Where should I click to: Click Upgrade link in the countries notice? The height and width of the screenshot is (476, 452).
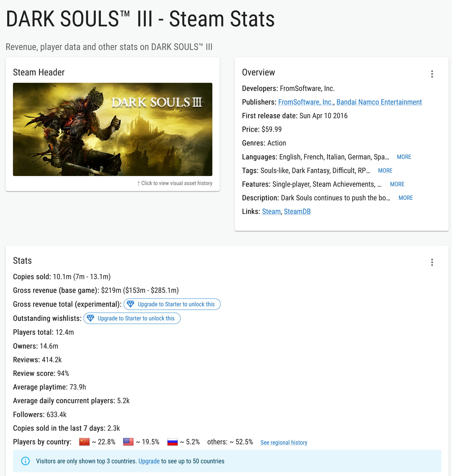point(149,461)
